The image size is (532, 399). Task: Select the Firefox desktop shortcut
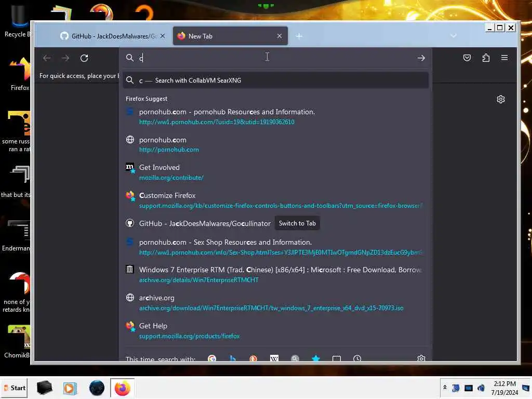pos(19,74)
